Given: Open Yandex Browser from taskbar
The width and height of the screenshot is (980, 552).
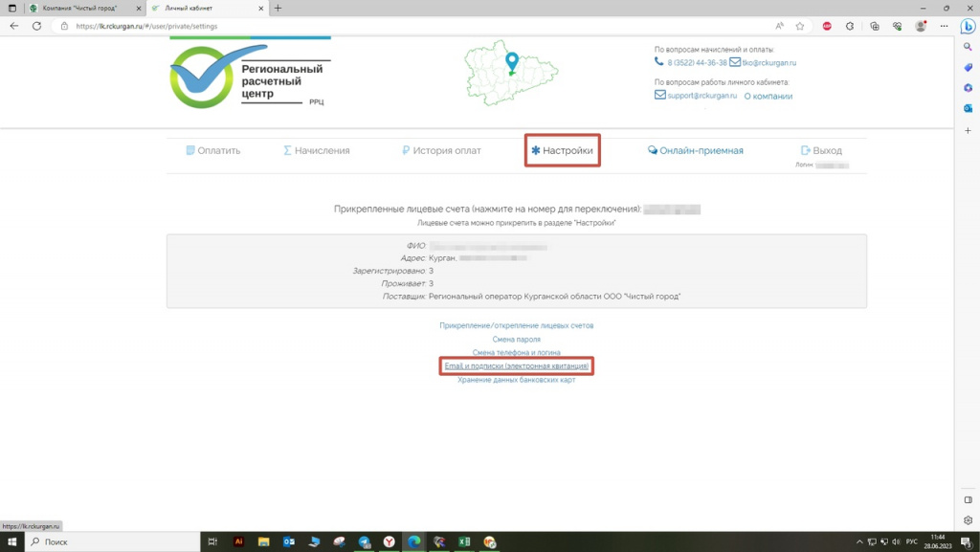Looking at the screenshot, I should pyautogui.click(x=389, y=542).
